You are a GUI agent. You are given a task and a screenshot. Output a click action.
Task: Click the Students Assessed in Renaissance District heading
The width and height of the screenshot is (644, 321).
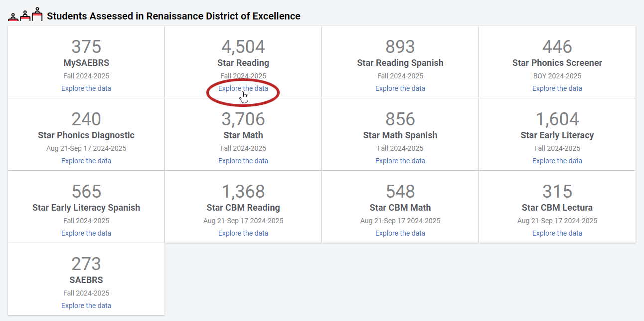173,16
